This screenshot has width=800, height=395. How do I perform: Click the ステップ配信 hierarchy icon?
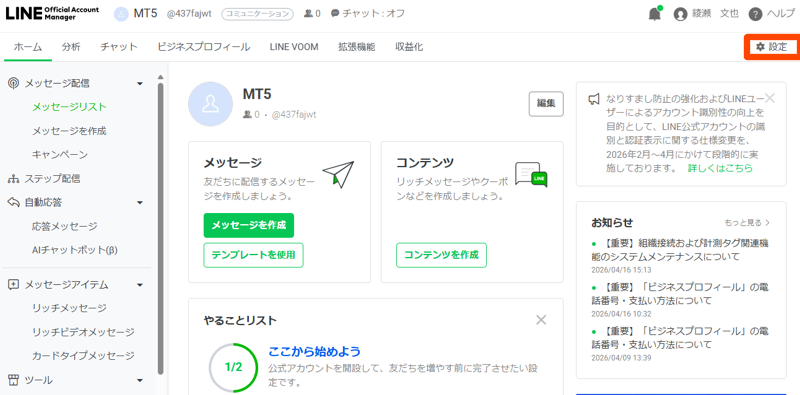pos(13,179)
